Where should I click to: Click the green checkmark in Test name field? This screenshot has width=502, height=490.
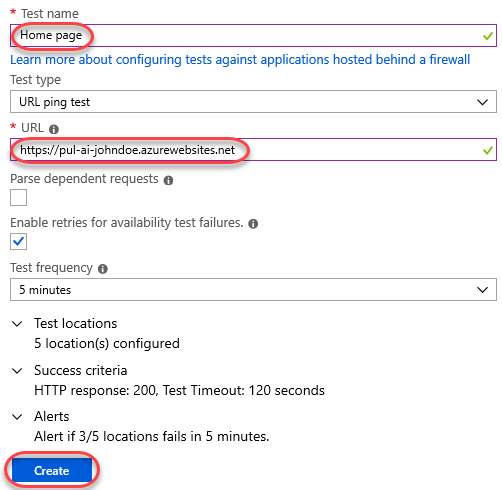[488, 36]
